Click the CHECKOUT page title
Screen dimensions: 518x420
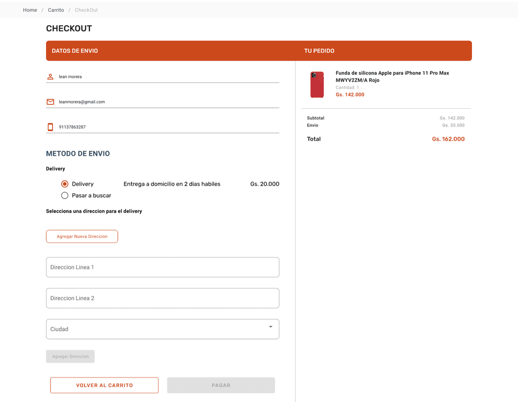tap(69, 29)
